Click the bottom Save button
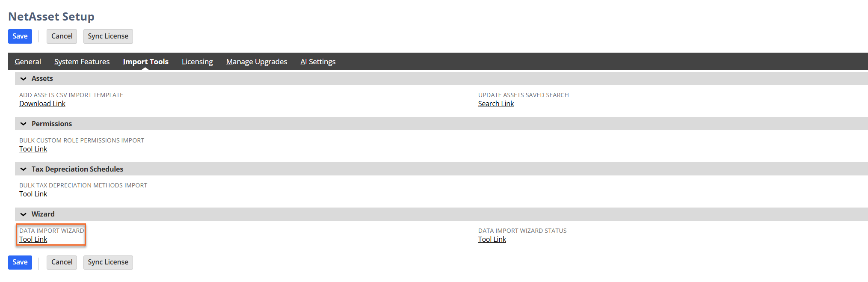 tap(20, 262)
